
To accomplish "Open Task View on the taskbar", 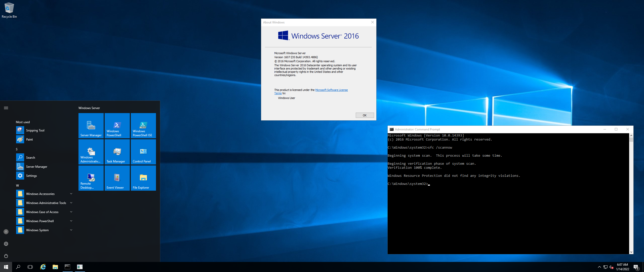I will tap(30, 267).
